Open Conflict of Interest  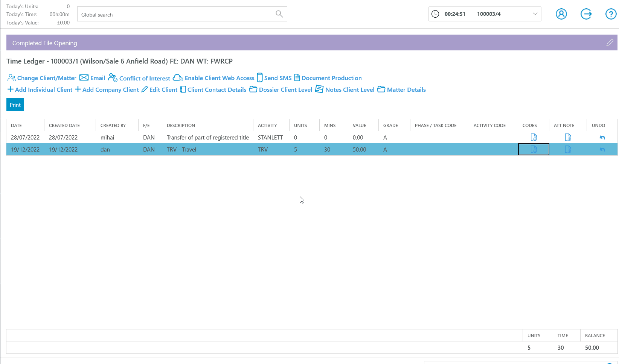point(139,78)
